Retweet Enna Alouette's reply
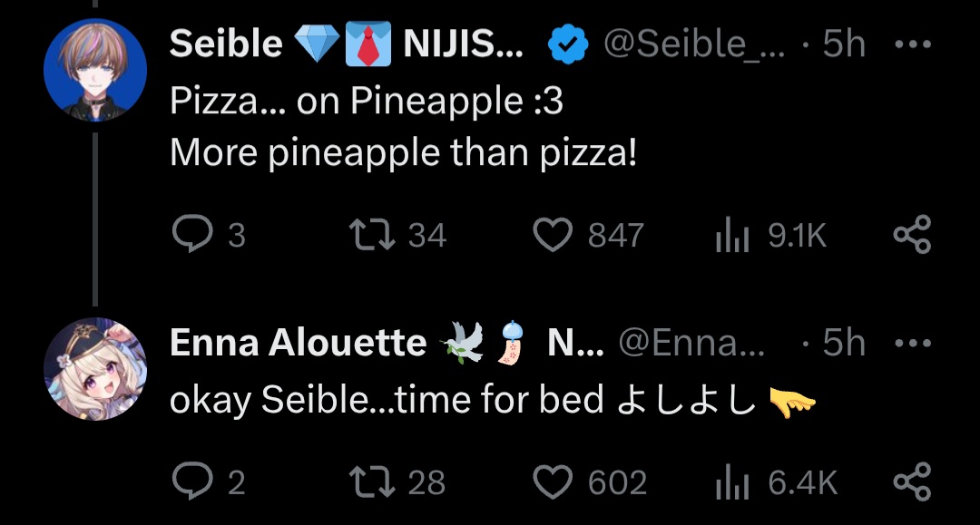The width and height of the screenshot is (980, 525). tap(371, 481)
